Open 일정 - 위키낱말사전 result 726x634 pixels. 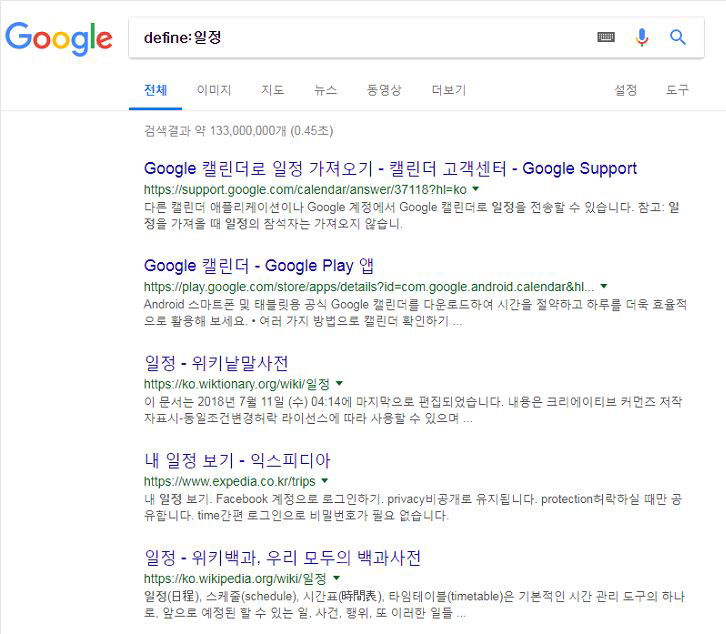216,363
